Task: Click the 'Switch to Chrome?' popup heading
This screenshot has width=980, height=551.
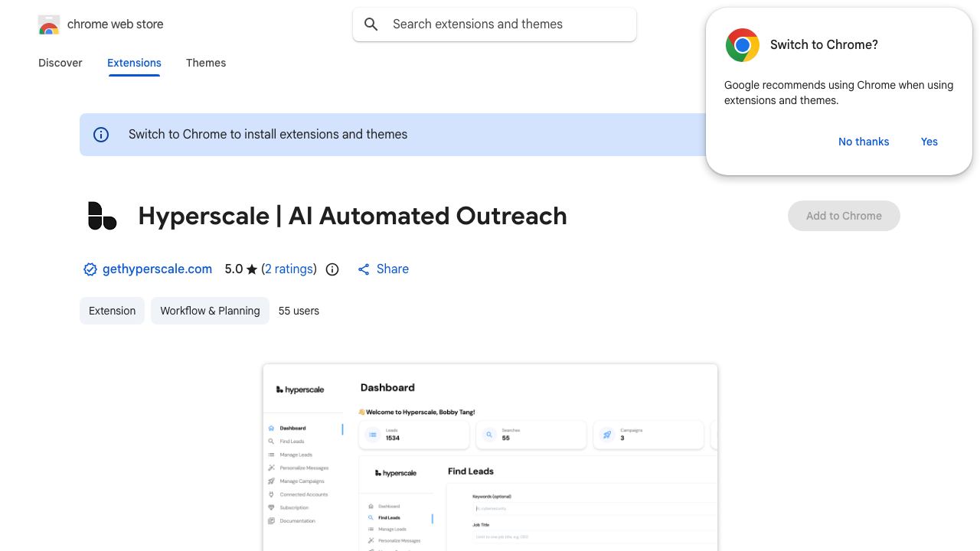Action: [824, 45]
